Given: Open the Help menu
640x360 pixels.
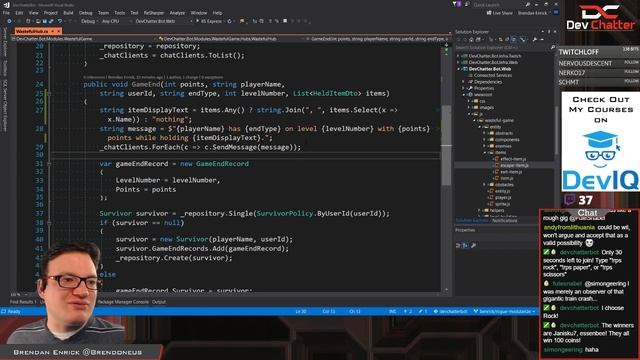Looking at the screenshot, I should (x=218, y=13).
